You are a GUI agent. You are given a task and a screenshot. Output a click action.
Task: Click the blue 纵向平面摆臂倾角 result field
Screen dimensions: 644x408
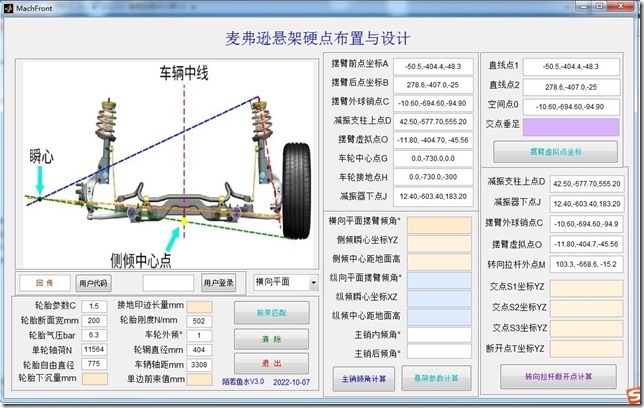pos(439,280)
